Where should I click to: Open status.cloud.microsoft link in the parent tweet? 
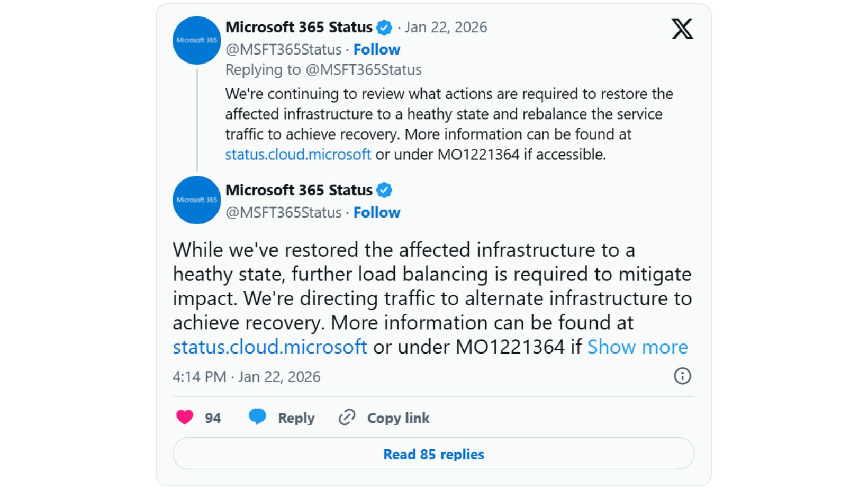(298, 155)
